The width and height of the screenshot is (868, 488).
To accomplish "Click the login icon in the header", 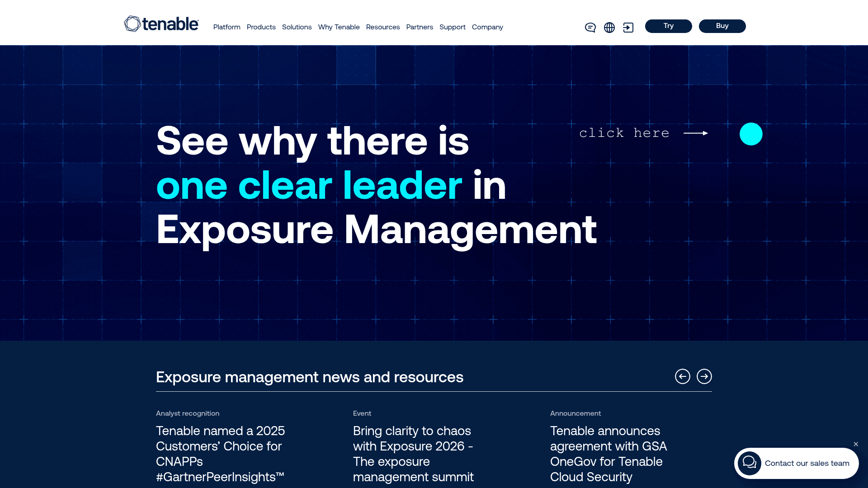I will (629, 28).
